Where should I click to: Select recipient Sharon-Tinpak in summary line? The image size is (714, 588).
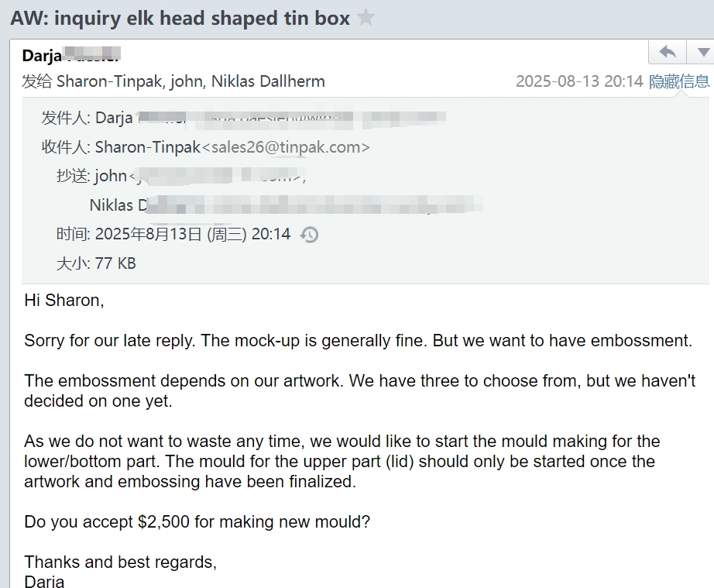coord(109,81)
